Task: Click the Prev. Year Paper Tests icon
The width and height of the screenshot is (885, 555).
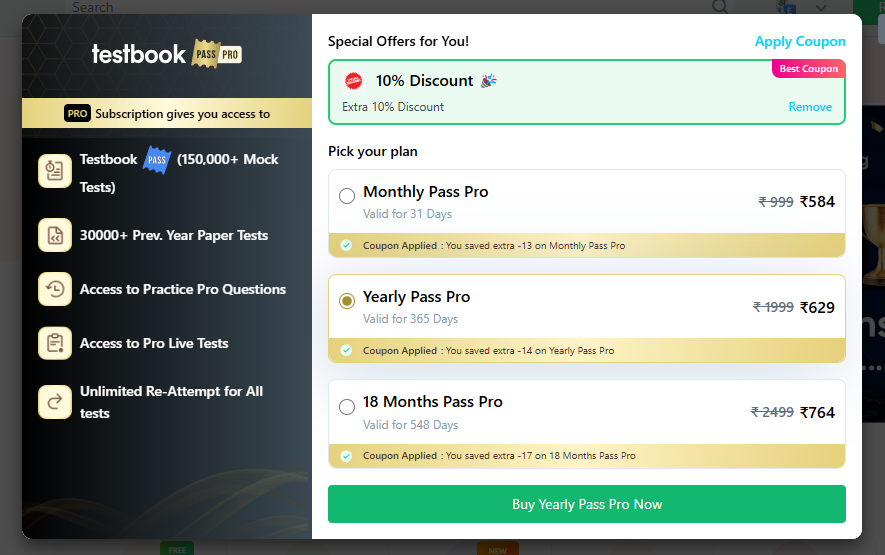Action: [x=55, y=235]
